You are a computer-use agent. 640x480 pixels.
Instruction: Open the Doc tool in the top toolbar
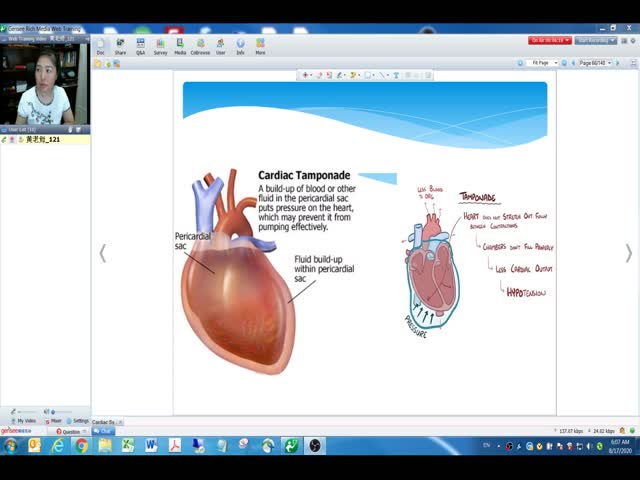click(100, 47)
